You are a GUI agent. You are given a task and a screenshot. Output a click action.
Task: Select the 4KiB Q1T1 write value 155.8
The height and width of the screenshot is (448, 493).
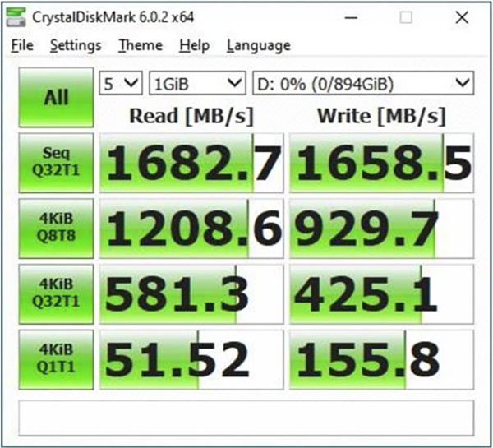point(382,359)
